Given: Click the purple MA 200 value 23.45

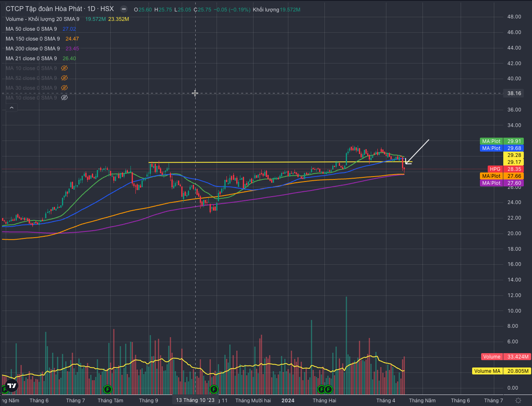Looking at the screenshot, I should [72, 48].
